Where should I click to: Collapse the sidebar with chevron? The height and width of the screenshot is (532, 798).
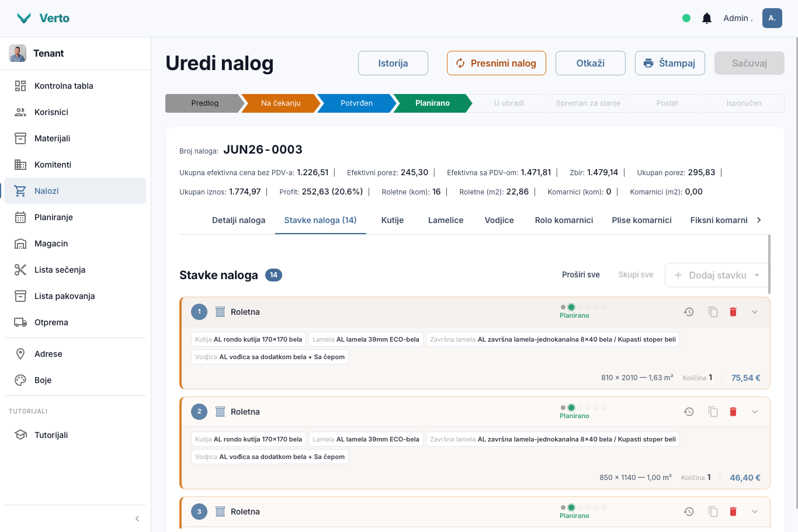click(137, 519)
